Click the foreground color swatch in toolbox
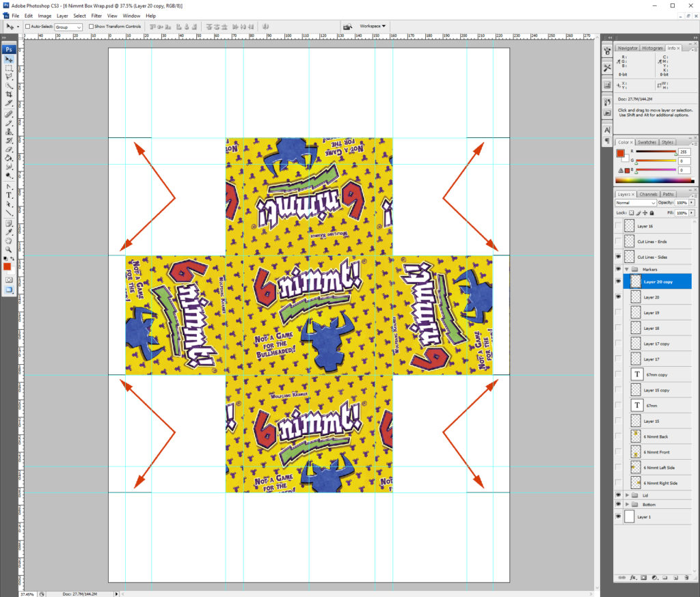Screen dimensions: 700x597 coord(7,266)
